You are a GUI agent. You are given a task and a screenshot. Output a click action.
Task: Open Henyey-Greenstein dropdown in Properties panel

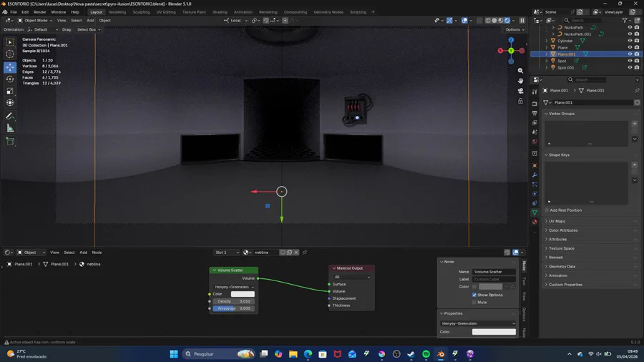pos(478,323)
